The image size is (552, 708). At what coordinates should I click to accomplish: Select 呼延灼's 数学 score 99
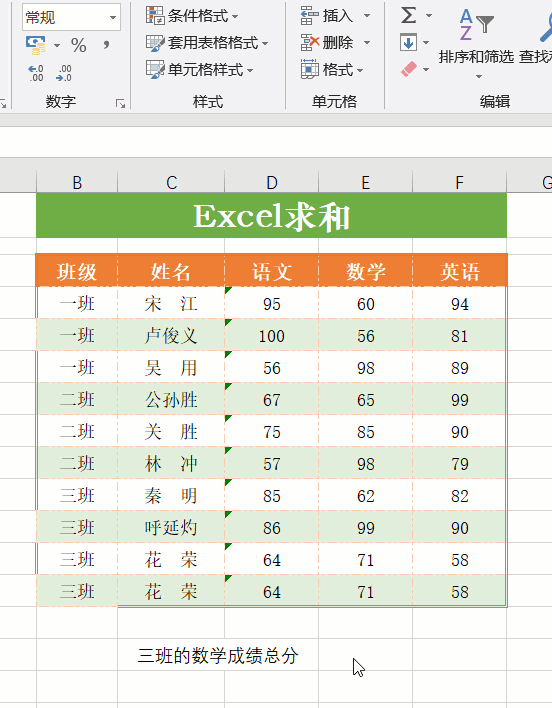click(x=365, y=527)
